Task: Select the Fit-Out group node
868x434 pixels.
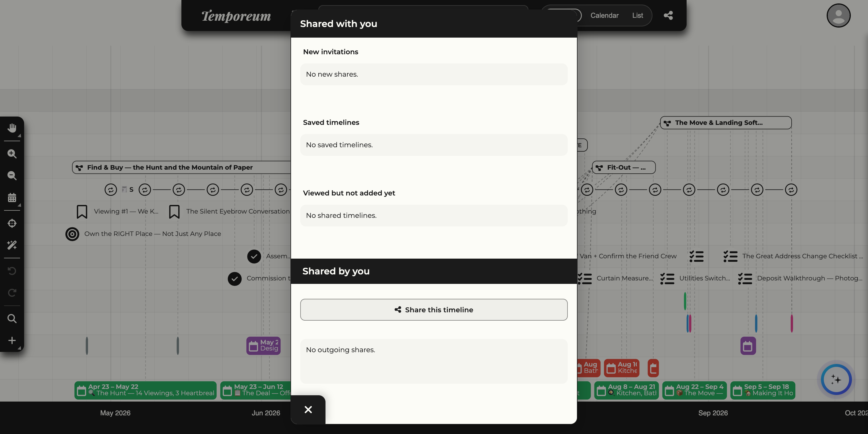Action: 624,167
